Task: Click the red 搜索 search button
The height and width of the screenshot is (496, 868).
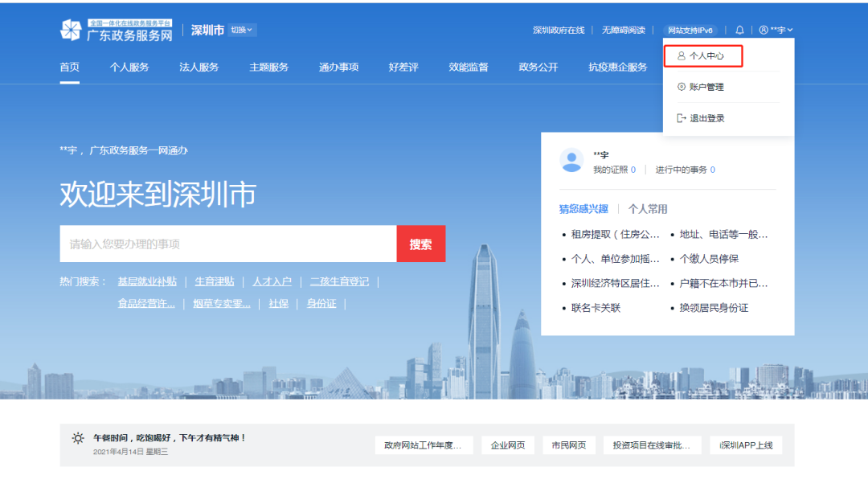Action: (x=421, y=244)
